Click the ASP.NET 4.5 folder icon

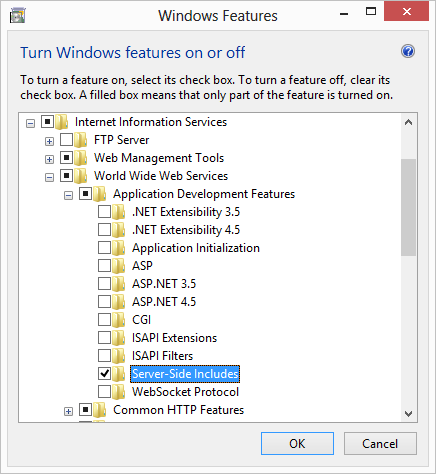[x=118, y=302]
